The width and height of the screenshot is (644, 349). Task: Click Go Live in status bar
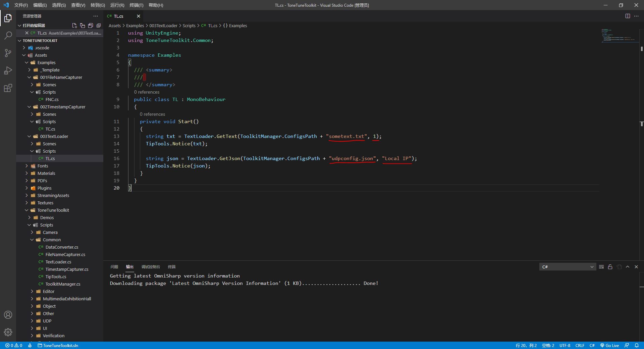click(609, 345)
